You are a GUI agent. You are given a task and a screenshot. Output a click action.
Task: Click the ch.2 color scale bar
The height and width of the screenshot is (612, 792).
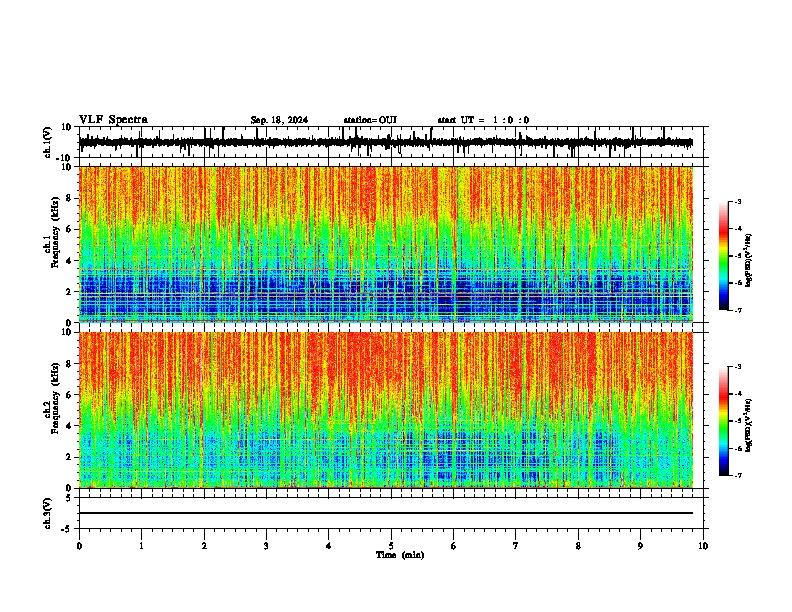point(724,421)
